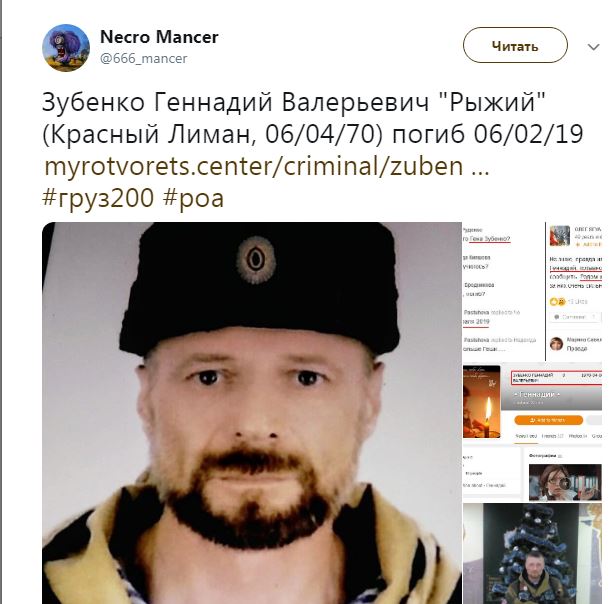Click the Геннадий name in profile screenshot
Viewport: 615px width, 604px height.
point(536,394)
